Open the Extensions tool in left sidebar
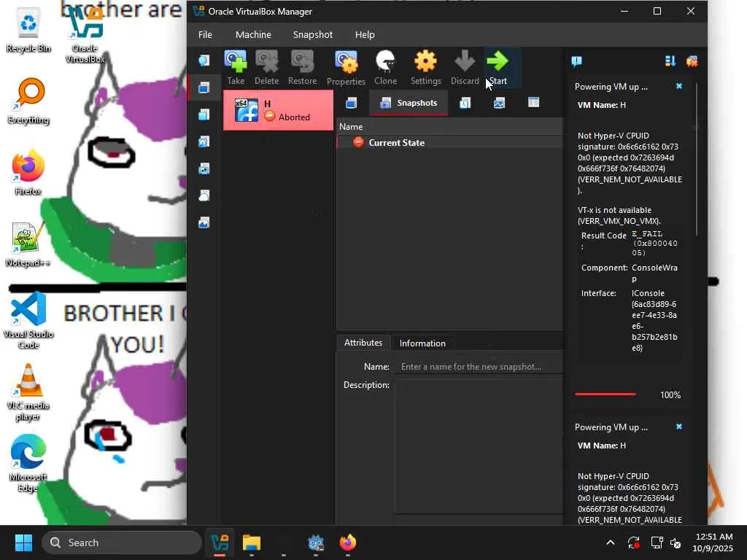 204,114
